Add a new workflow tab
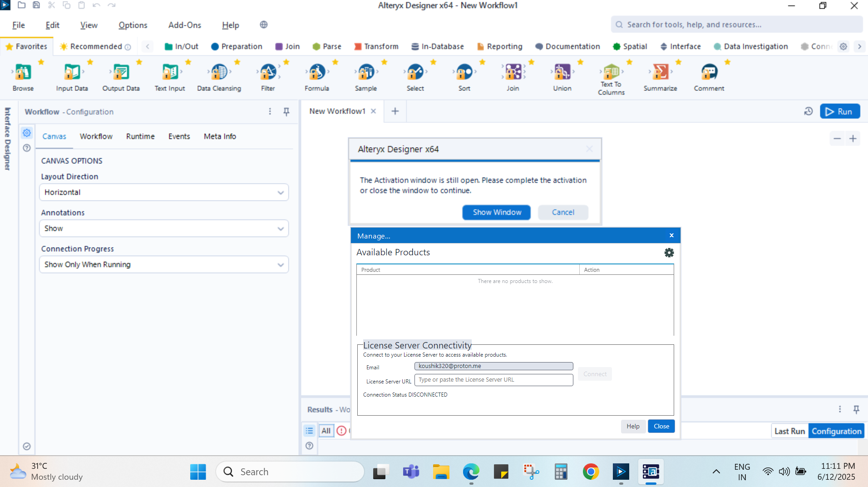The height and width of the screenshot is (487, 868). point(395,111)
